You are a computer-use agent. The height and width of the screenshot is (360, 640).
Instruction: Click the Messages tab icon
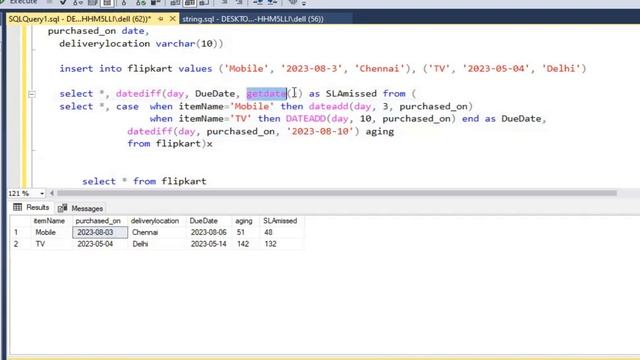tap(62, 208)
